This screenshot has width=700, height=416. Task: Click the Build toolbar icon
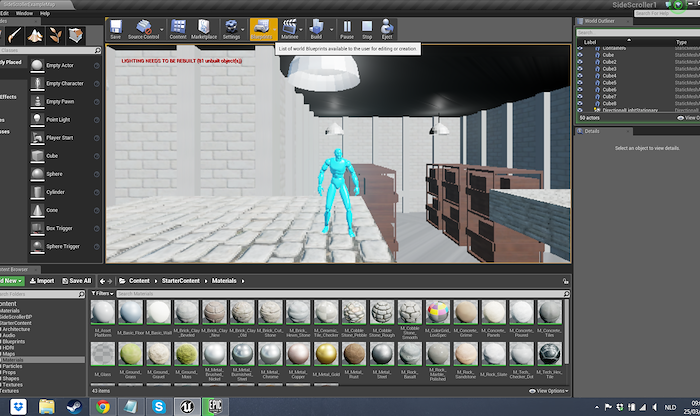(316, 29)
